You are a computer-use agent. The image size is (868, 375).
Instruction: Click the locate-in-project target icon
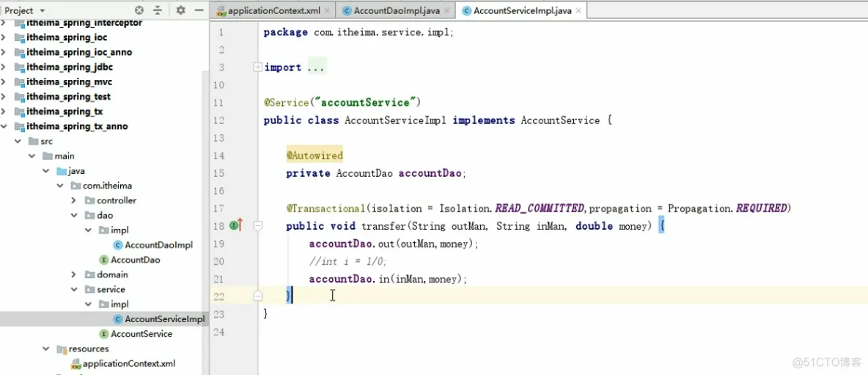coord(139,10)
